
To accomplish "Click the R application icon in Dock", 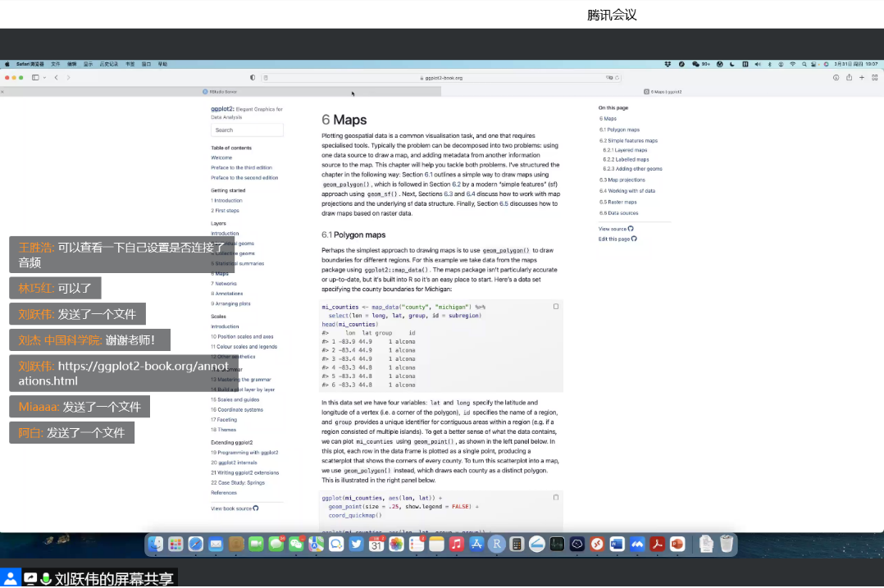I will [x=496, y=544].
